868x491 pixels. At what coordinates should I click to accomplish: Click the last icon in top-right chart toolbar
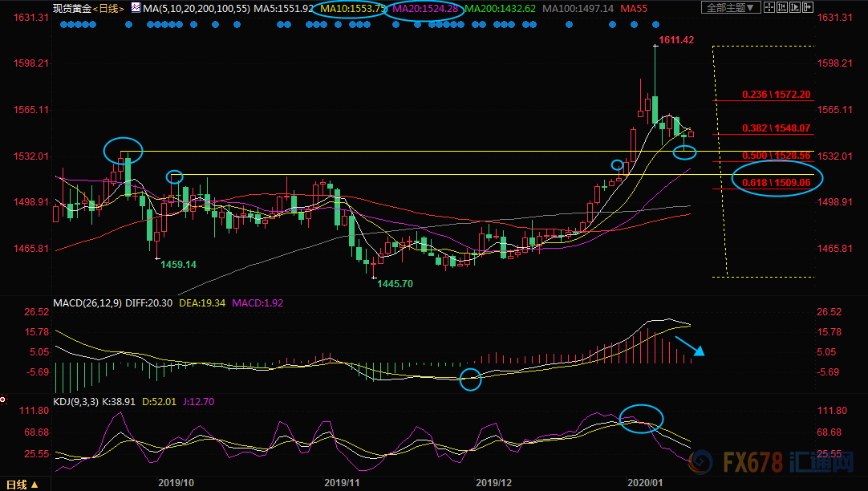point(808,8)
